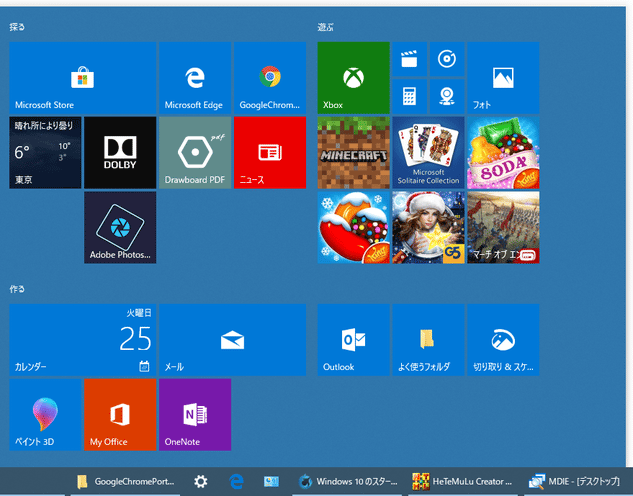This screenshot has width=633, height=496.
Task: Open the Photos tile
Action: 503,77
